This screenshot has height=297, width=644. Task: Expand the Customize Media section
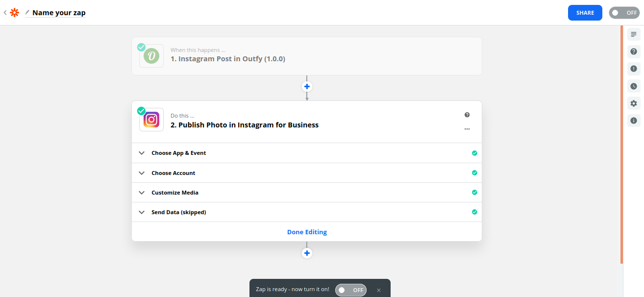307,192
